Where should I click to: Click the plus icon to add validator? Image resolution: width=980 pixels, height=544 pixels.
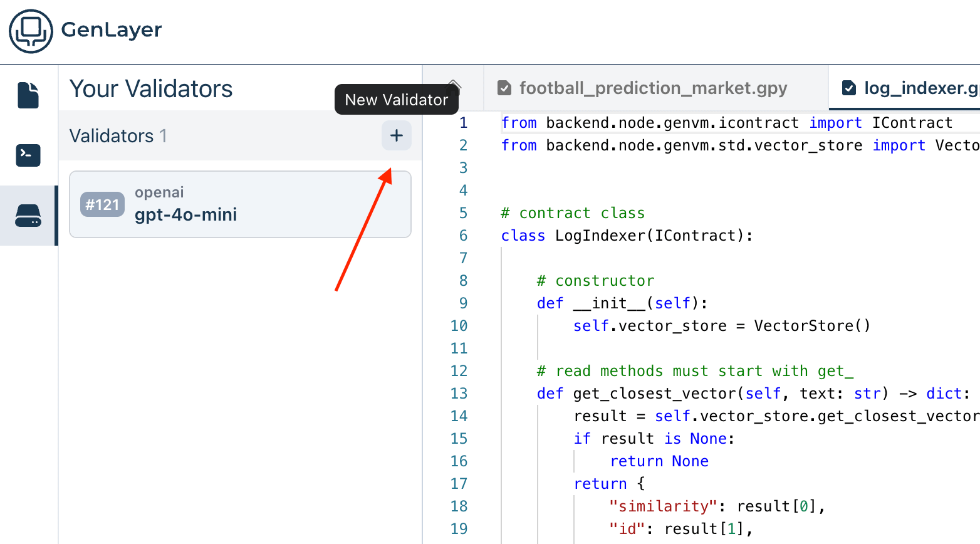click(x=396, y=135)
